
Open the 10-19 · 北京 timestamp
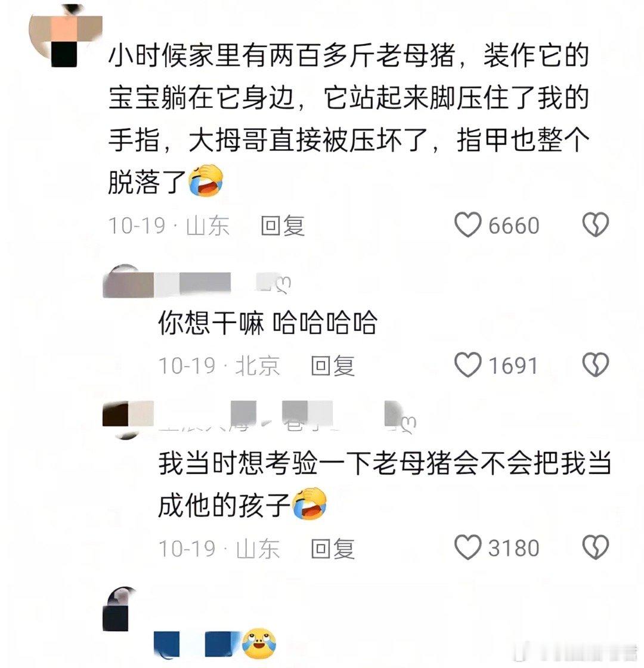[219, 366]
